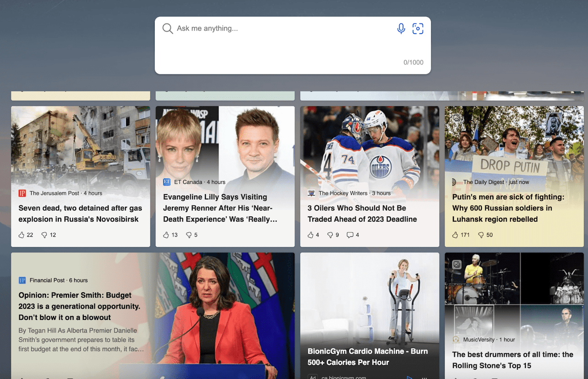This screenshot has height=379, width=588.
Task: Open gallery icon on the Drop Putin photo
Action: 457,118
